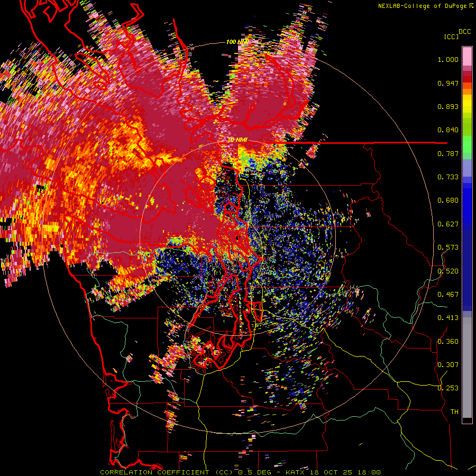
Task: Click the 0.307 scale value
Action: pos(448,364)
